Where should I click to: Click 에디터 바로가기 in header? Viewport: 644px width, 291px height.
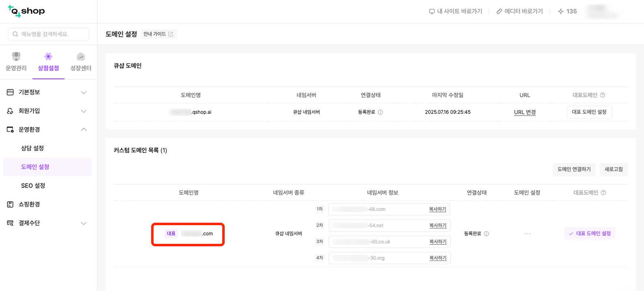[520, 11]
